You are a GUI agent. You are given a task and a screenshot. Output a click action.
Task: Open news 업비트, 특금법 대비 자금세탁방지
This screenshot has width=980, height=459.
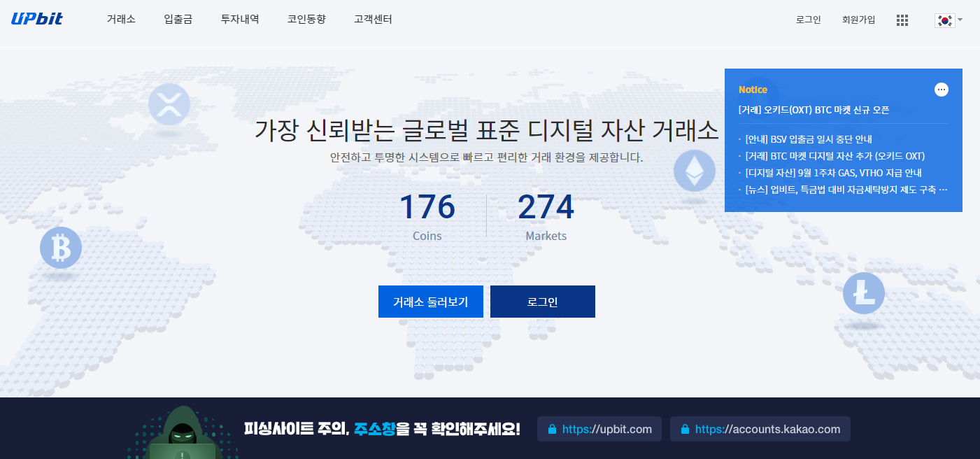tap(846, 190)
